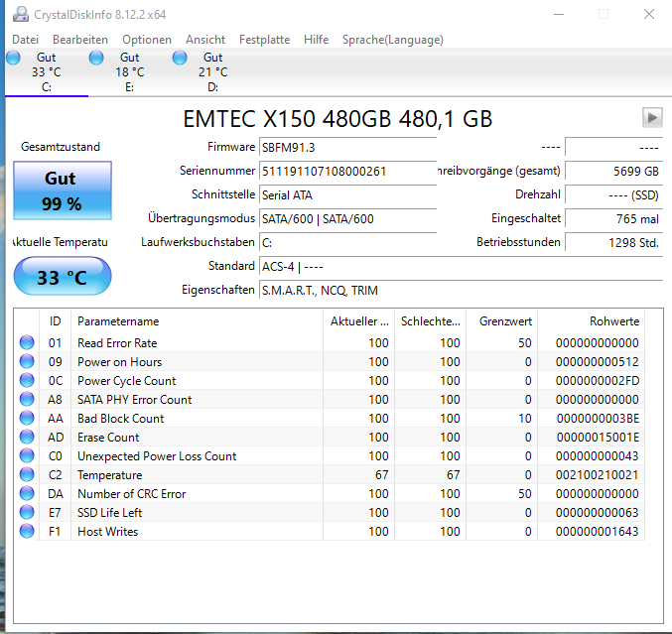The height and width of the screenshot is (634, 672).
Task: Click the Betriebsstunden value 1298 Std.
Action: tap(613, 243)
